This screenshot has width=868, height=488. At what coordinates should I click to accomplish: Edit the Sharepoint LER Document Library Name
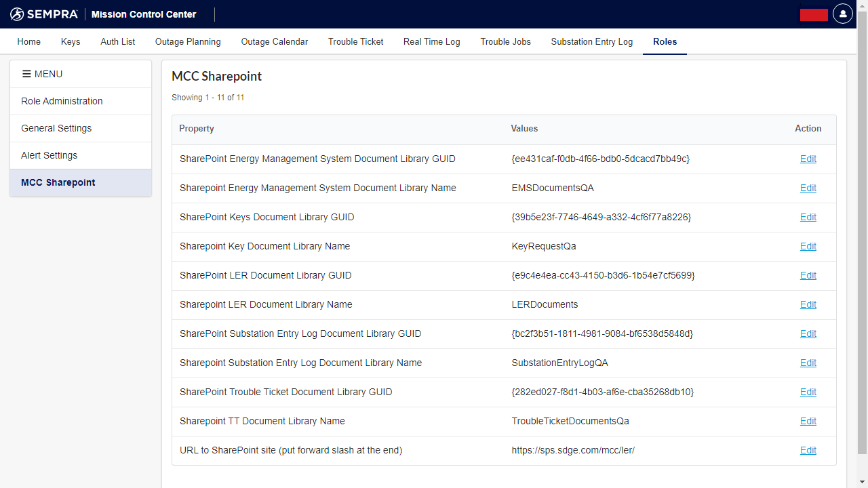tap(808, 304)
